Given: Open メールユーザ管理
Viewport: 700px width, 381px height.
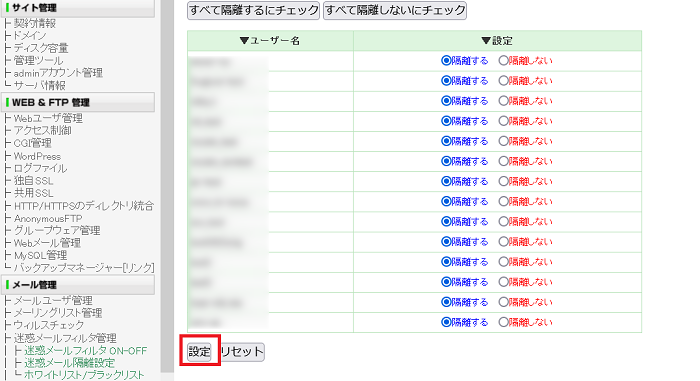Looking at the screenshot, I should point(53,301).
